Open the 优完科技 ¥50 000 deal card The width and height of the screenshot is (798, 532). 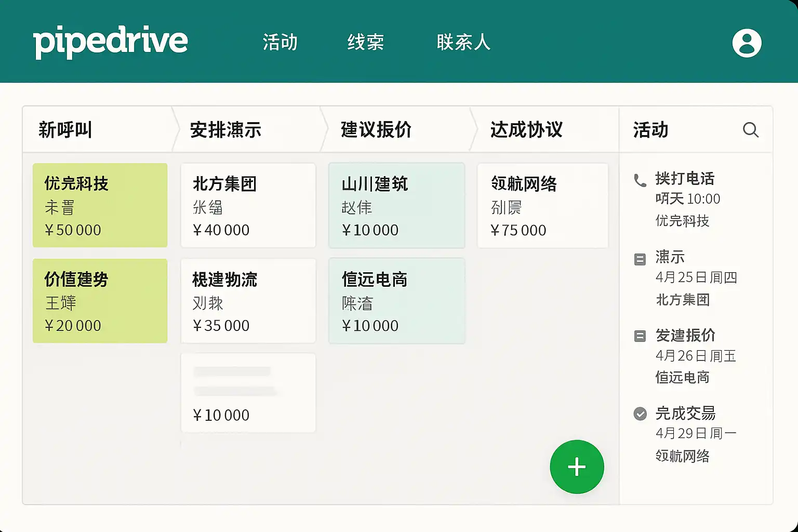100,205
